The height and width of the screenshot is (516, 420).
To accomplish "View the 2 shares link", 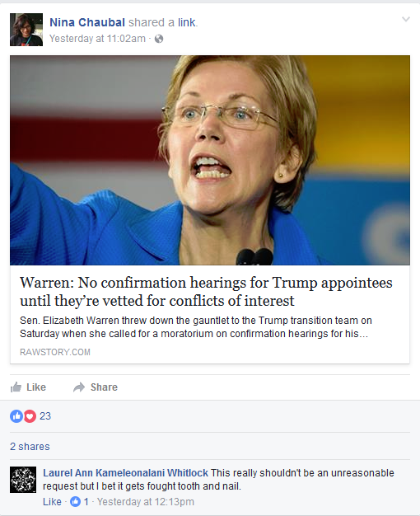I will pyautogui.click(x=30, y=447).
